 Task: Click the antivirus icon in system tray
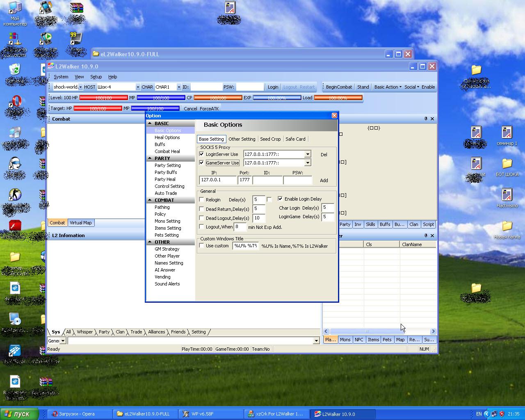502,414
